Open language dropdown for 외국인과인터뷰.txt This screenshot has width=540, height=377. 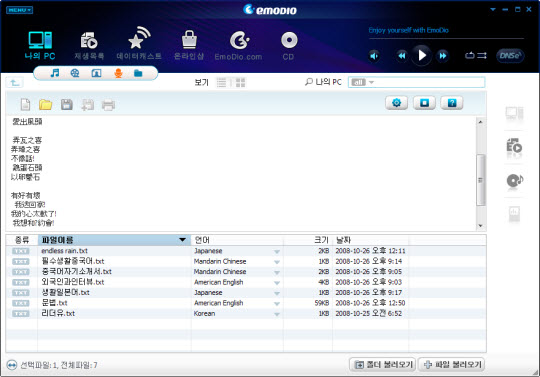[277, 283]
